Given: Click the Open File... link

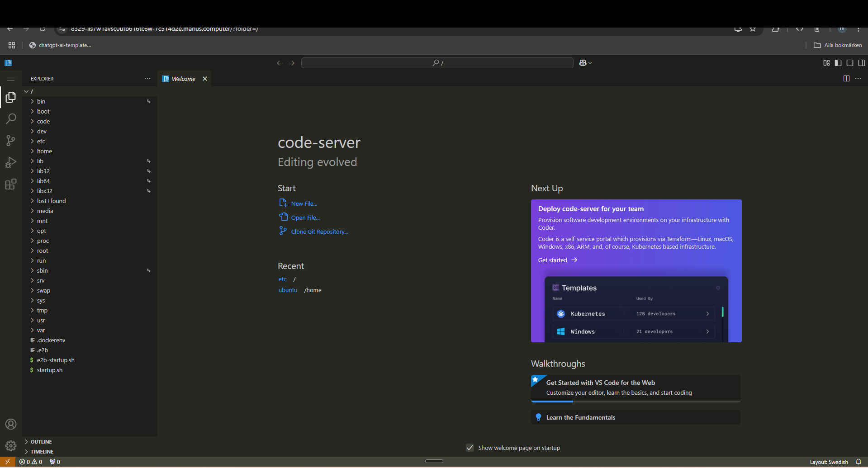Looking at the screenshot, I should click(x=305, y=217).
